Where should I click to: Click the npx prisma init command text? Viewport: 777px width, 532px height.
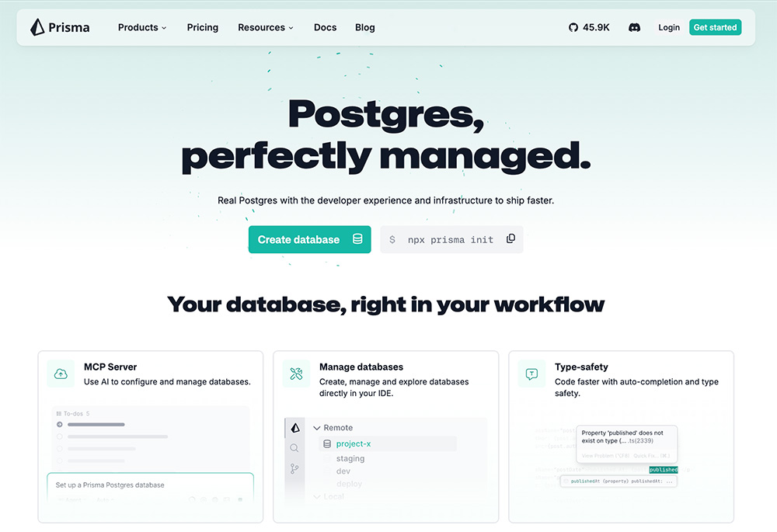click(x=451, y=240)
